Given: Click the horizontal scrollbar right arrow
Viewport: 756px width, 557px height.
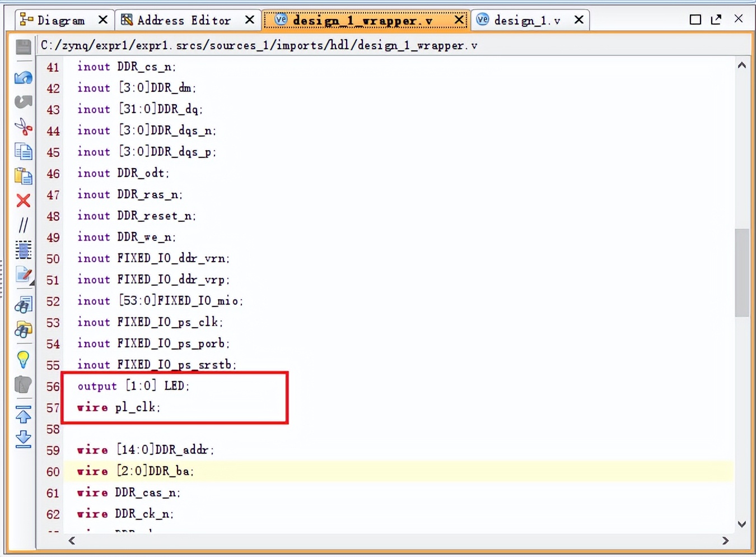Looking at the screenshot, I should [x=725, y=541].
